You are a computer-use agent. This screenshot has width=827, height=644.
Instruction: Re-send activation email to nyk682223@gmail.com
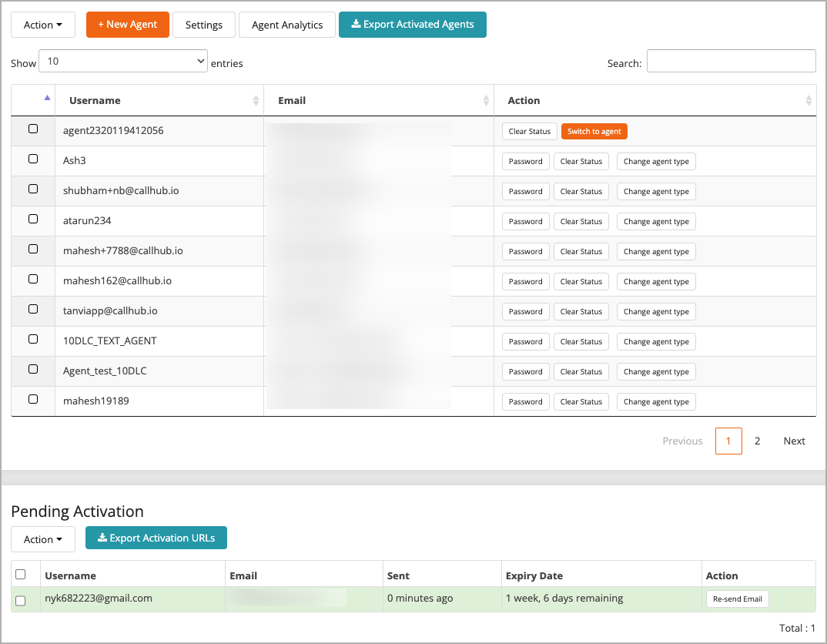[737, 599]
